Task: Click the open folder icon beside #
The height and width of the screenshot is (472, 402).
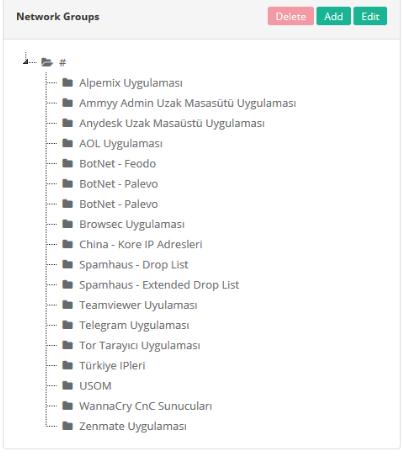Action: [x=47, y=62]
